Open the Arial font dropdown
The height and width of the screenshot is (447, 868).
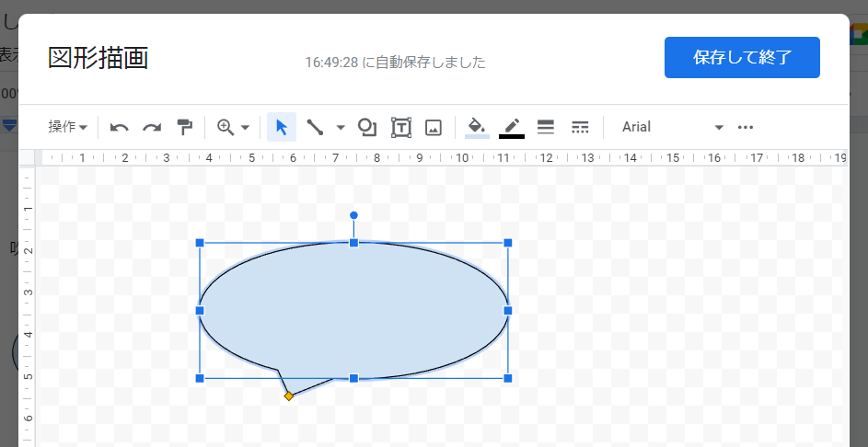click(672, 127)
